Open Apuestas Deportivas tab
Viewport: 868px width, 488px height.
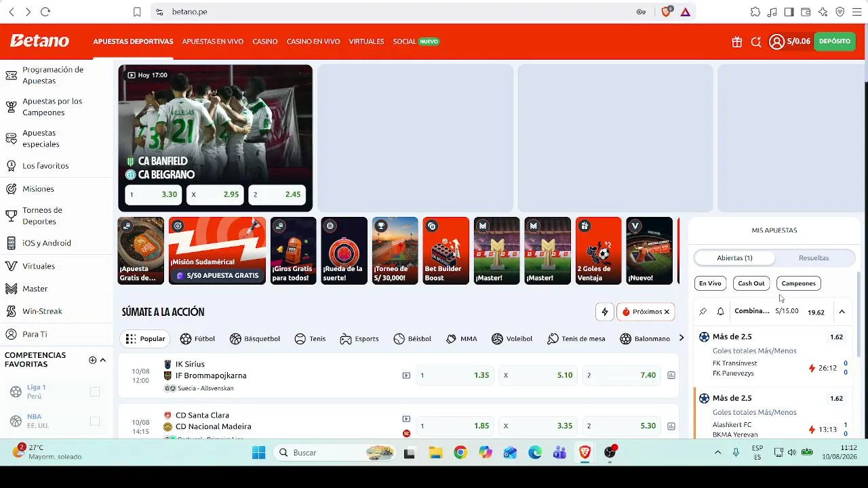[134, 41]
